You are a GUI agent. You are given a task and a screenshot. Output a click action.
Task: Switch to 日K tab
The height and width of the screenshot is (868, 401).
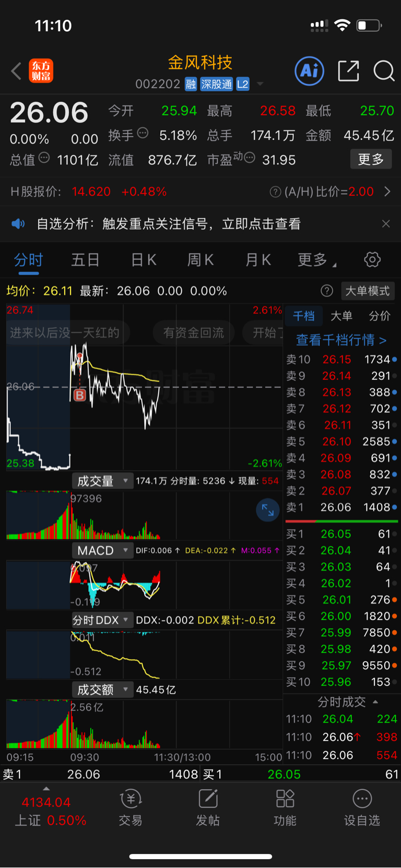tap(144, 260)
